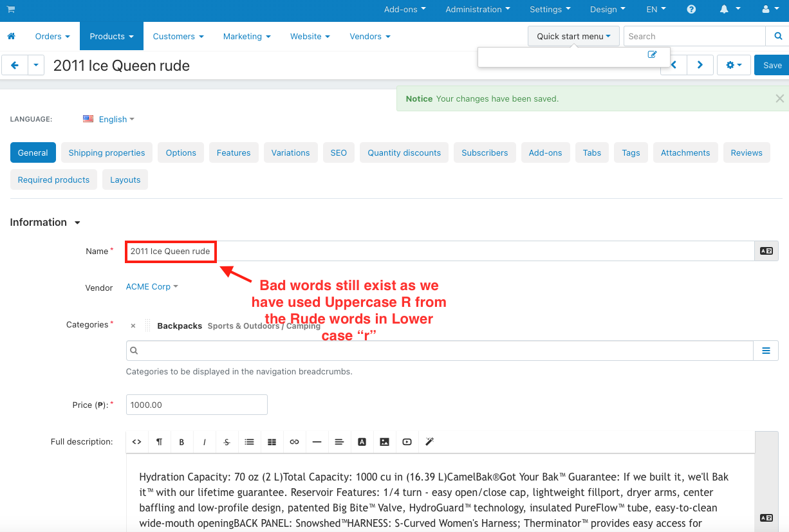789x532 pixels.
Task: Open the Required products tab
Action: click(x=54, y=179)
